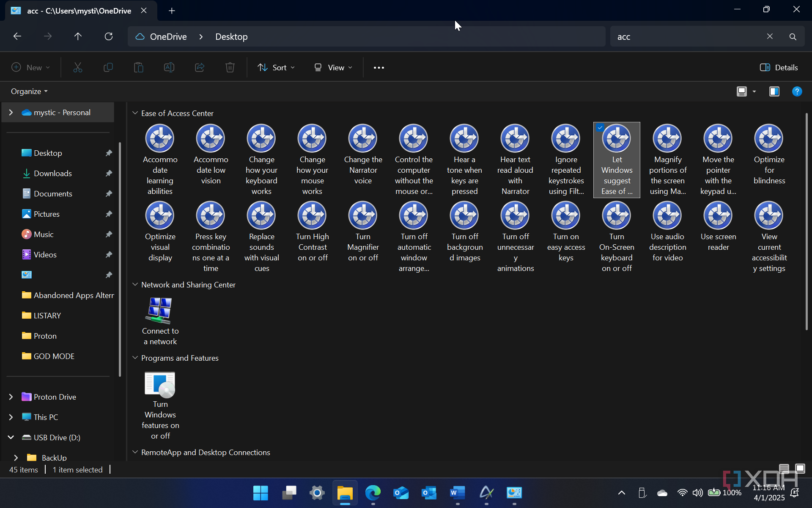Click the OneDrive breadcrumb
This screenshot has width=812, height=508.
[168, 37]
